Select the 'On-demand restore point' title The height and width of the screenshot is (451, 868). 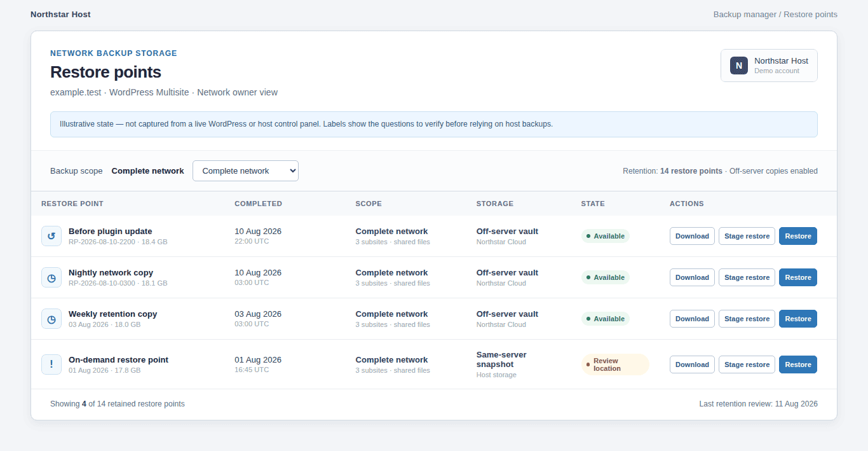pos(118,359)
